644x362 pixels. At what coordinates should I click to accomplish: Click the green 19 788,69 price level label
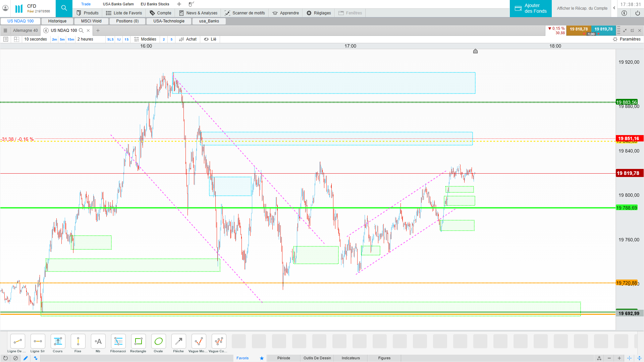[x=626, y=208]
